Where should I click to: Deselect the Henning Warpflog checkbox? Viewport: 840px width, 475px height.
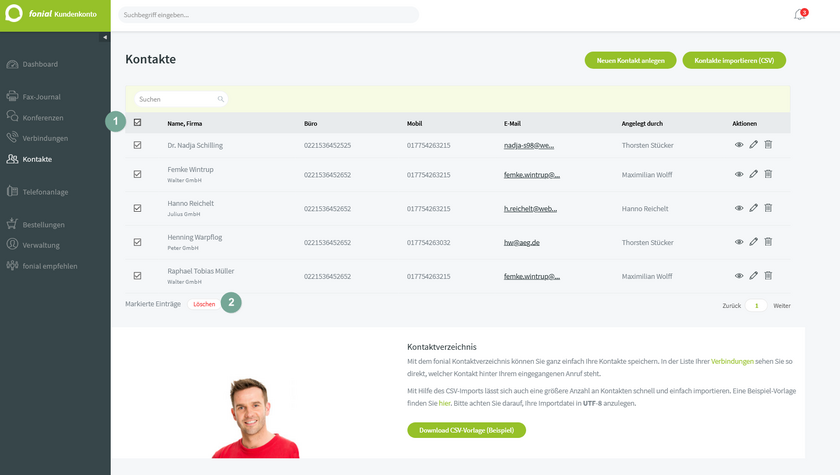tap(137, 242)
